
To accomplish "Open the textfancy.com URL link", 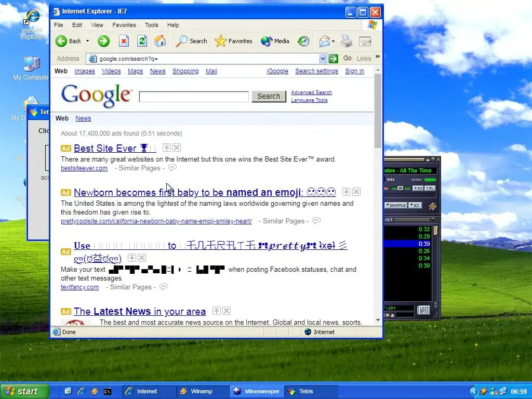I will (x=79, y=287).
